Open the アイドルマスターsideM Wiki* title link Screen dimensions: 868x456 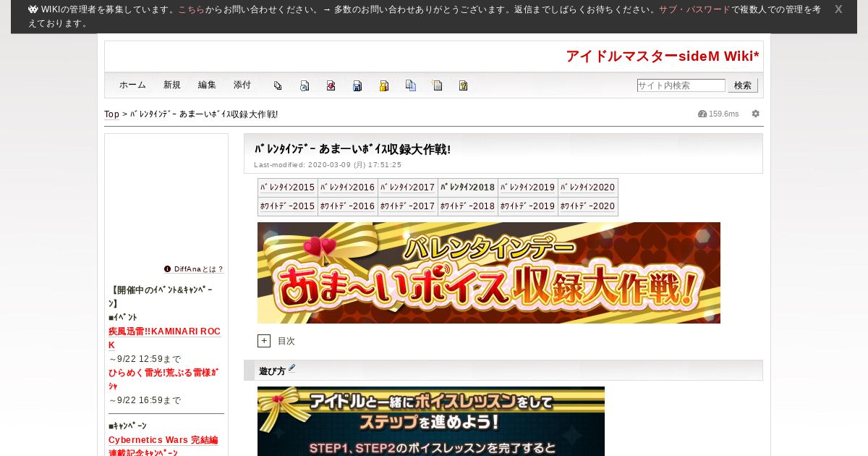663,56
